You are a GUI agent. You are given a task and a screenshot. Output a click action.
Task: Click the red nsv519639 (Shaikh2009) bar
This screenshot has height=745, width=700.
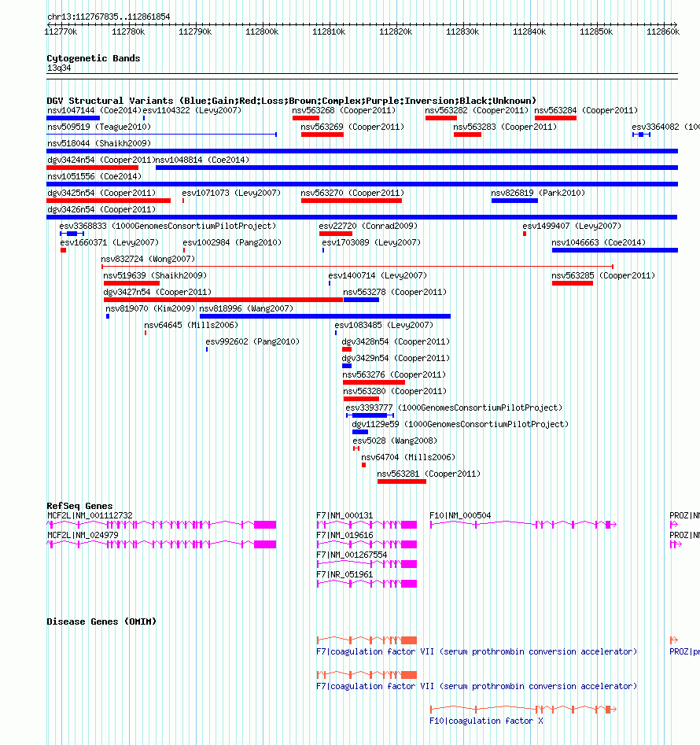pos(131,283)
